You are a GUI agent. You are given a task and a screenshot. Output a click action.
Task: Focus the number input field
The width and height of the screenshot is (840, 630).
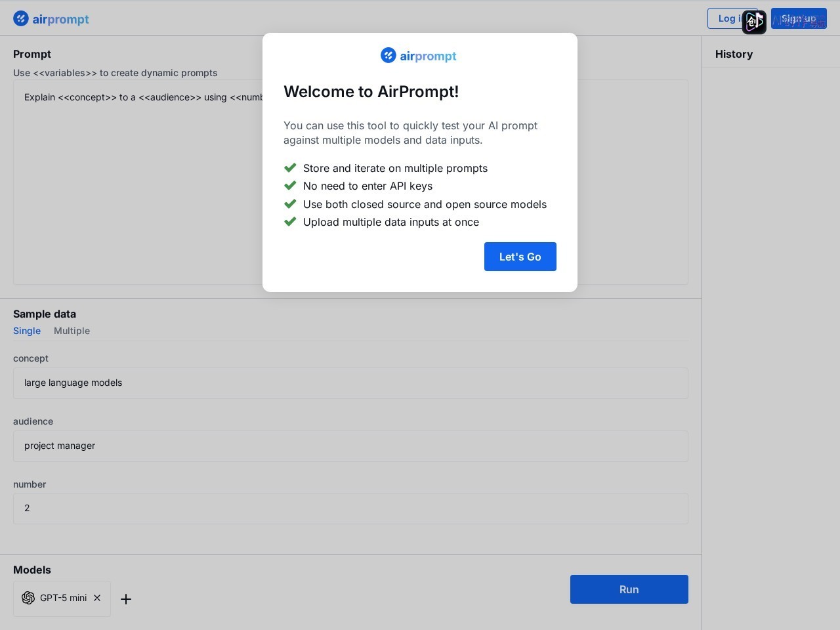pyautogui.click(x=350, y=509)
